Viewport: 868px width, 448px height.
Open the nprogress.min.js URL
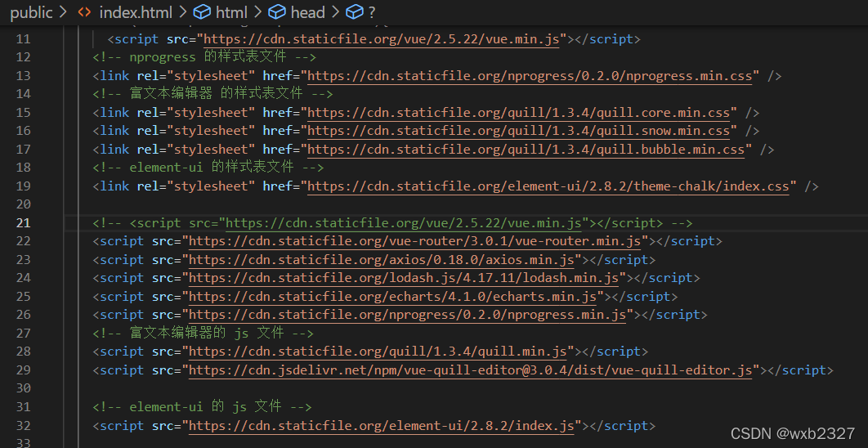tap(408, 315)
